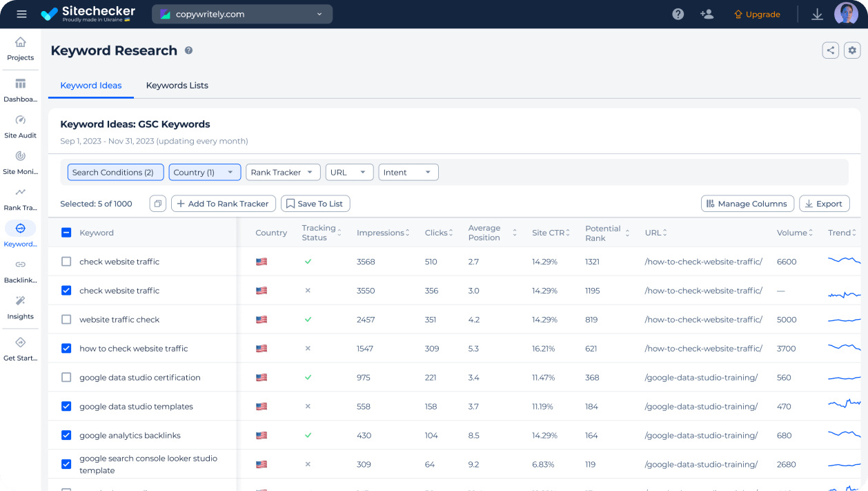Open the Rank Tracker filter dropdown
This screenshot has width=868, height=491.
tap(283, 173)
